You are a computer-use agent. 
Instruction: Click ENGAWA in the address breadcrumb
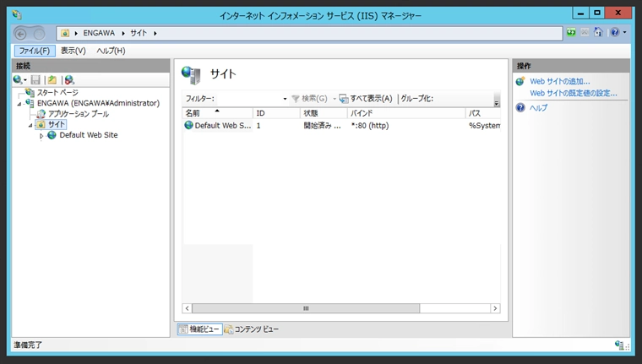click(x=99, y=33)
